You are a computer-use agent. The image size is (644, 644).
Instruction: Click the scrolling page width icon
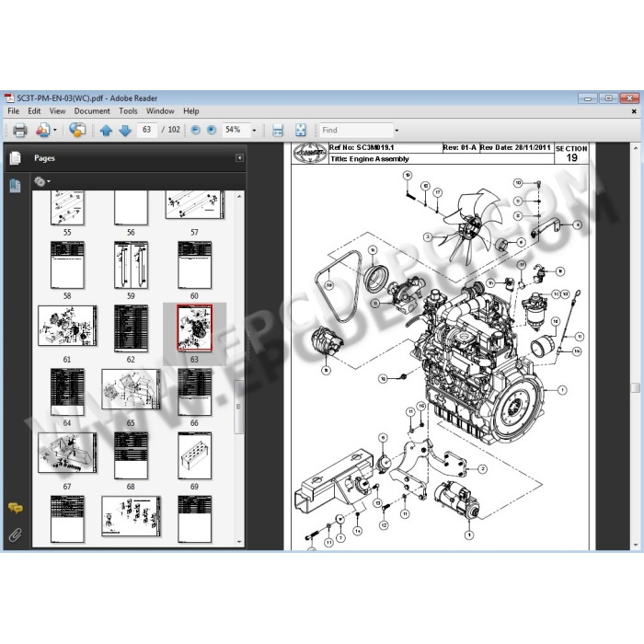click(278, 131)
